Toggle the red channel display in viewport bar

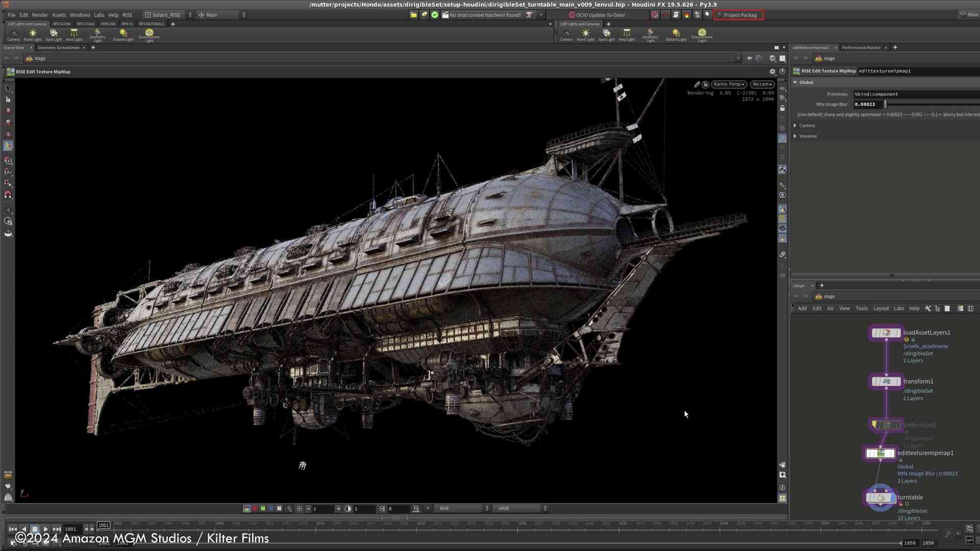pyautogui.click(x=254, y=508)
